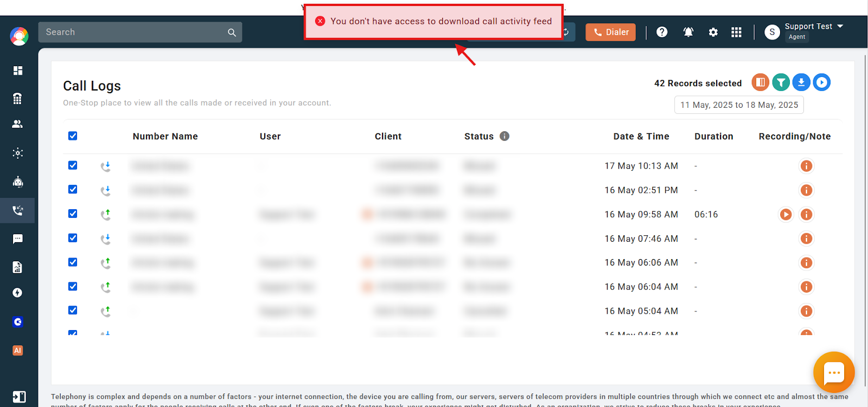Click the 42 Records selected text
This screenshot has width=868, height=407.
coord(698,83)
